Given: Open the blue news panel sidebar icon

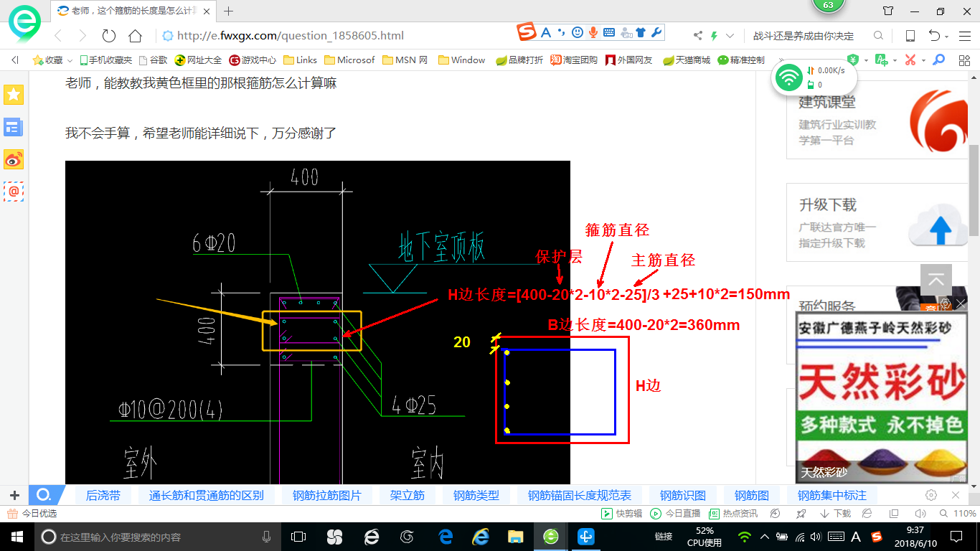Looking at the screenshot, I should 14,127.
